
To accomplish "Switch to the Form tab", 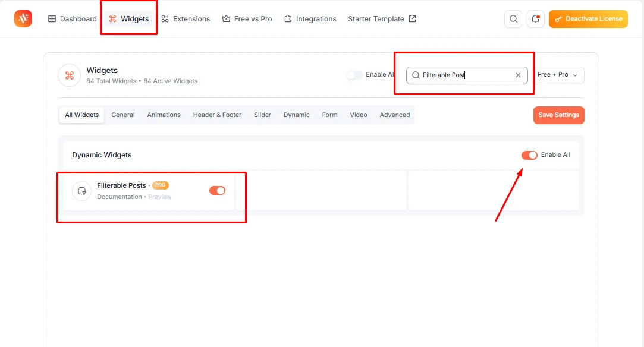I will (330, 115).
